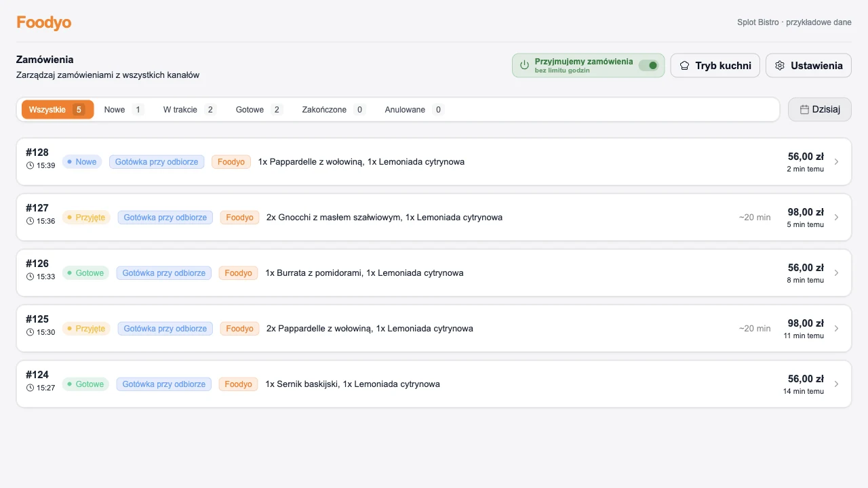Viewport: 868px width, 488px height.
Task: Click the 56,00 zł total on order #128
Action: [806, 157]
